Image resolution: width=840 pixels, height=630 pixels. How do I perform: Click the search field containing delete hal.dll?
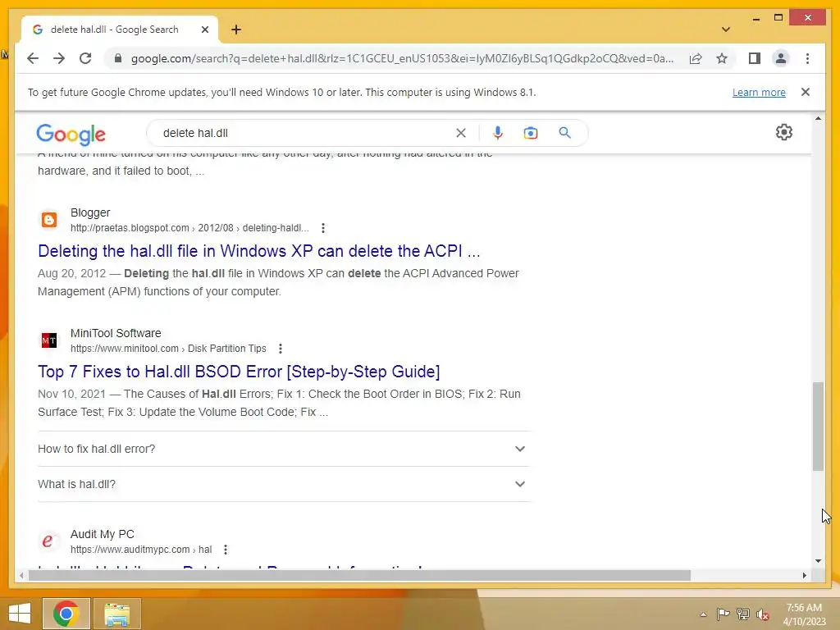pos(305,133)
